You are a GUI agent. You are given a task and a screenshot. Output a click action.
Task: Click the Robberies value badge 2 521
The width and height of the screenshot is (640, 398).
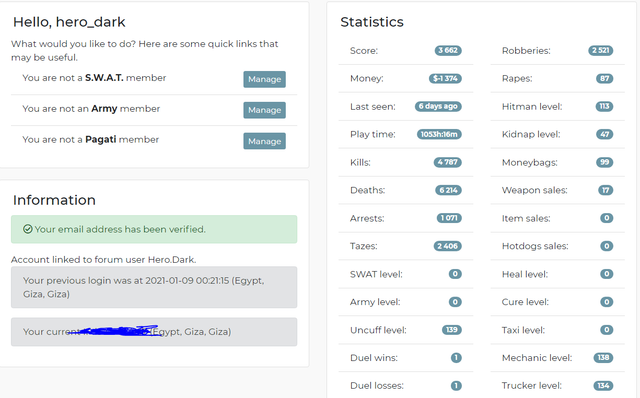[x=600, y=51]
